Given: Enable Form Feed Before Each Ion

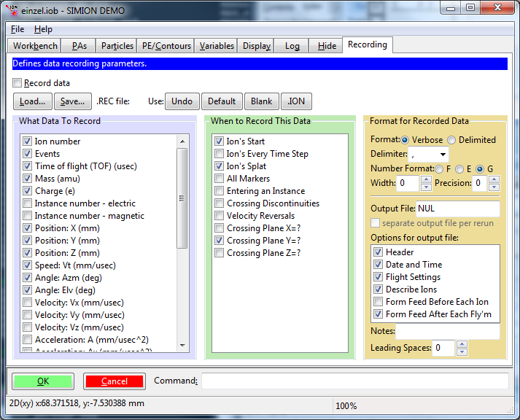Looking at the screenshot, I should [x=378, y=302].
